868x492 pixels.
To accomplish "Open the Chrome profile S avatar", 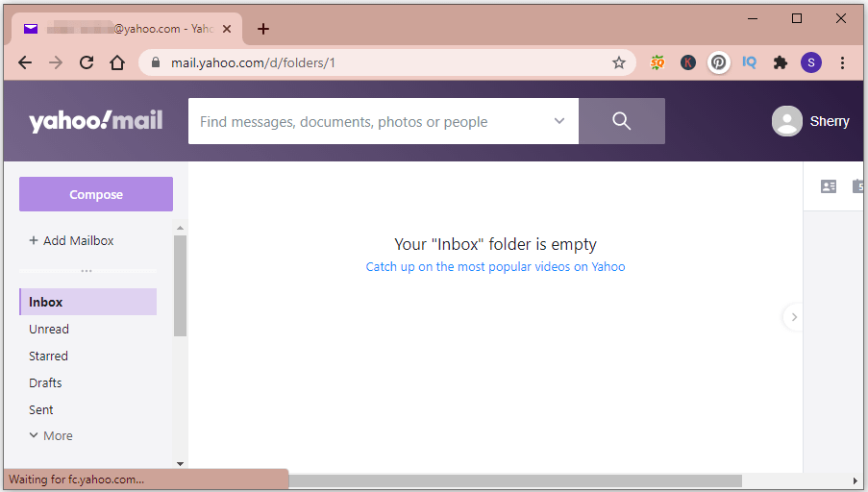I will click(x=811, y=62).
